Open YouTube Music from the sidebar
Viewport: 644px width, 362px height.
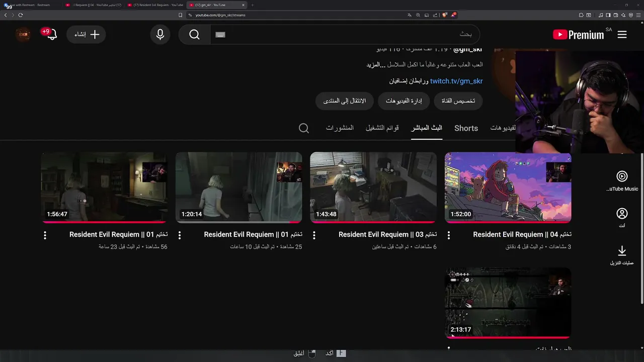click(622, 180)
